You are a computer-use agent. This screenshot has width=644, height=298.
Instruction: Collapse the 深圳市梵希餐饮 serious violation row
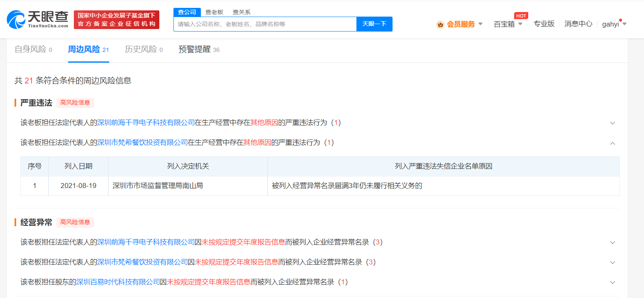point(612,143)
